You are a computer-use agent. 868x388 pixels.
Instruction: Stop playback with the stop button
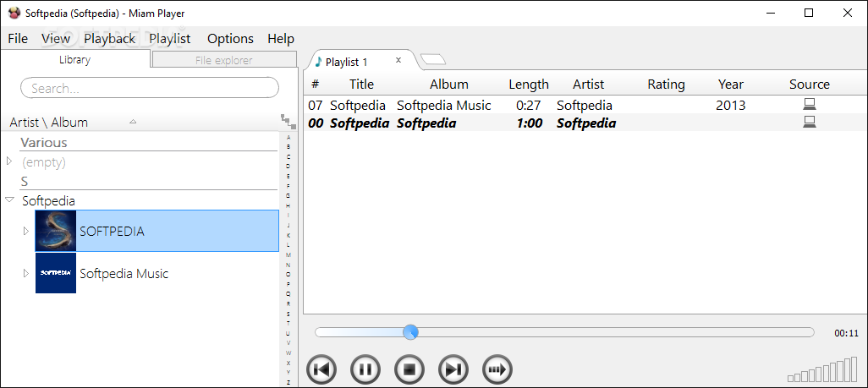point(409,369)
